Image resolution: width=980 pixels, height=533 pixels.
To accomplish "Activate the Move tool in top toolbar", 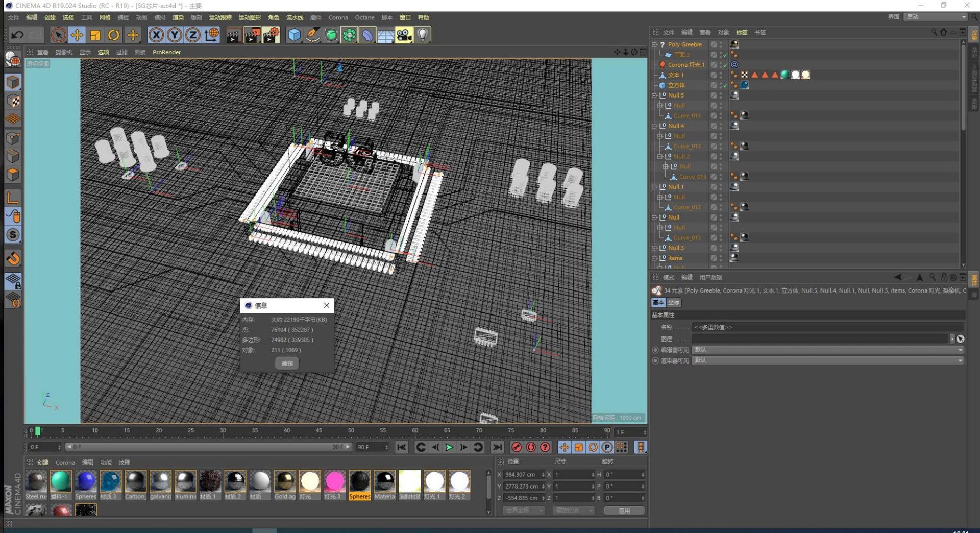I will [77, 35].
